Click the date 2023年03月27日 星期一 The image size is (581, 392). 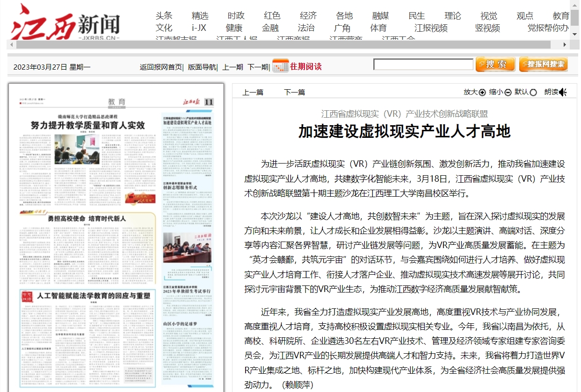(x=52, y=67)
